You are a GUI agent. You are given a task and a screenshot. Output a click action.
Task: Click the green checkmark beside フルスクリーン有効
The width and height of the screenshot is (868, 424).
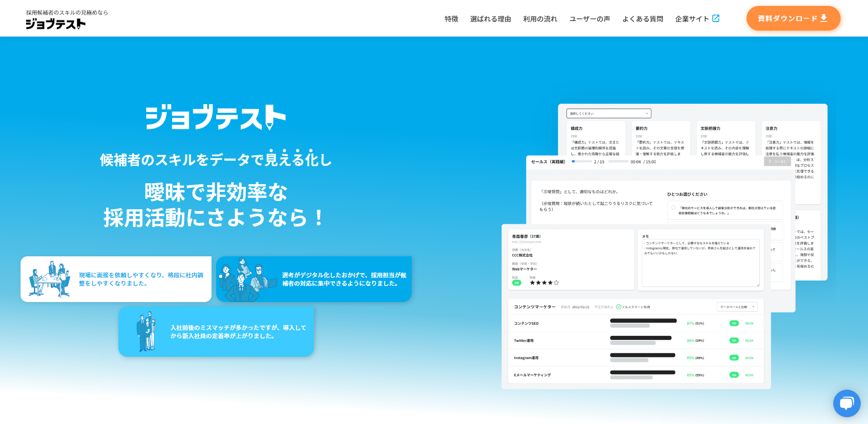click(x=619, y=307)
